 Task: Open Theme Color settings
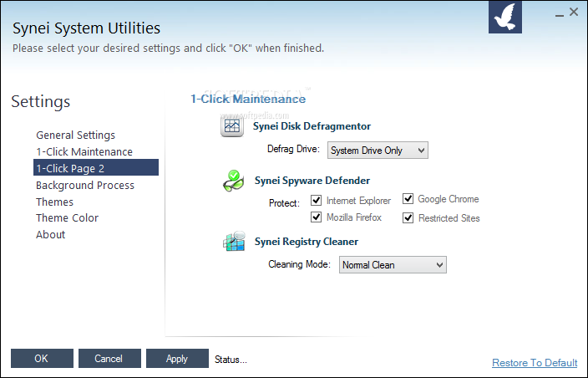(67, 217)
